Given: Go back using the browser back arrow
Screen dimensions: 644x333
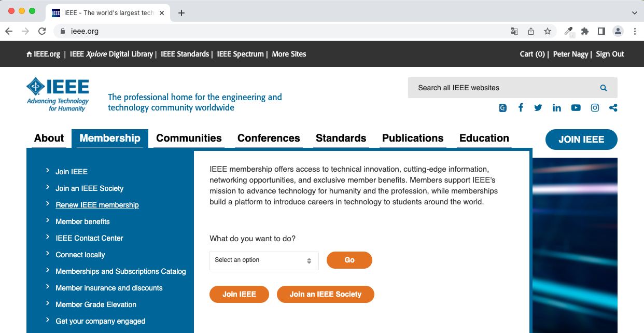Looking at the screenshot, I should pyautogui.click(x=9, y=31).
